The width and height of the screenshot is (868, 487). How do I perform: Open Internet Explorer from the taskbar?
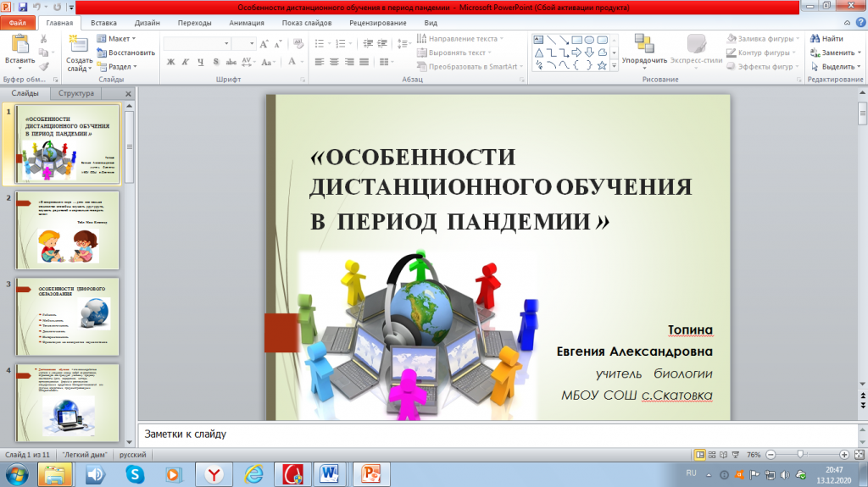click(253, 474)
